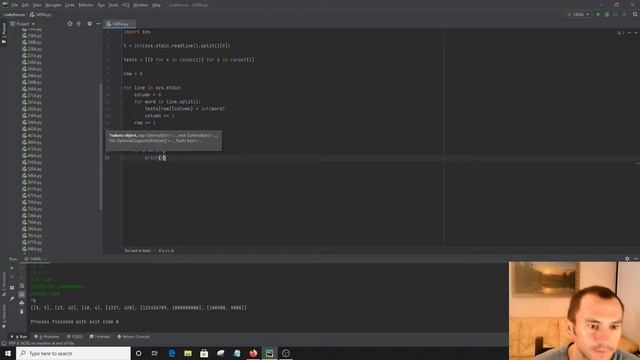Click the trash clear-all icon in Run panel
This screenshot has width=640, height=360.
[22, 312]
